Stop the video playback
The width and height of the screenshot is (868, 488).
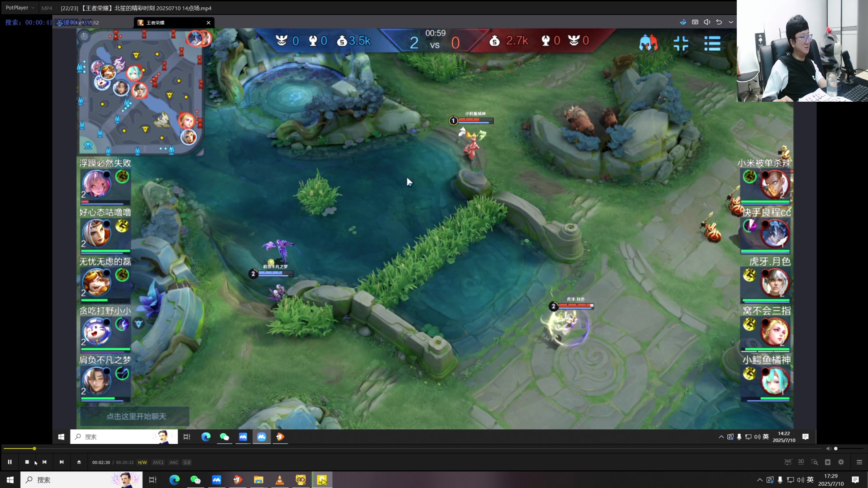27,462
